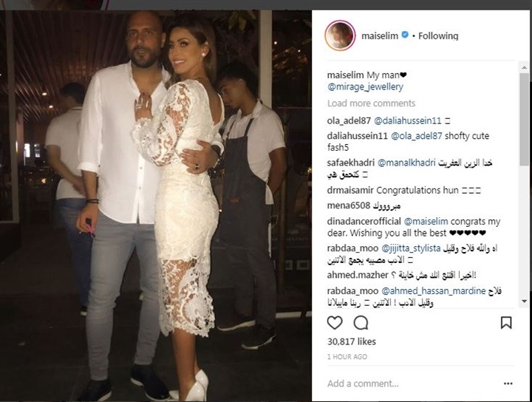View the 30,817 likes list
The width and height of the screenshot is (532, 402).
click(x=352, y=341)
